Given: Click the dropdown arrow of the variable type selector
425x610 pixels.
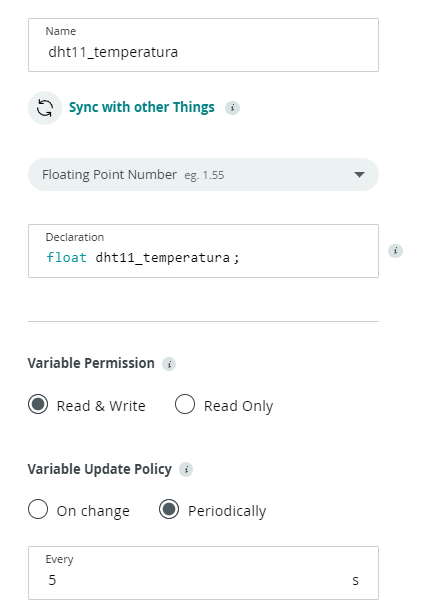Looking at the screenshot, I should [x=359, y=175].
